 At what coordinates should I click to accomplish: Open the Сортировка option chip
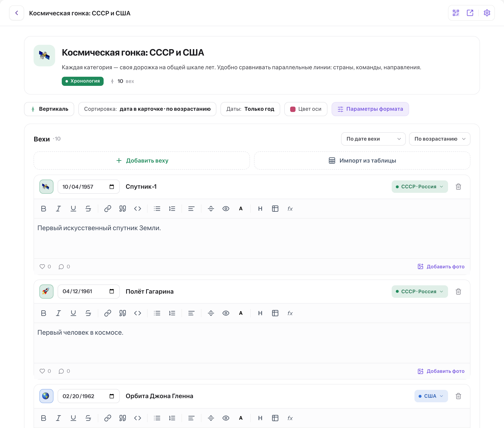click(x=147, y=109)
